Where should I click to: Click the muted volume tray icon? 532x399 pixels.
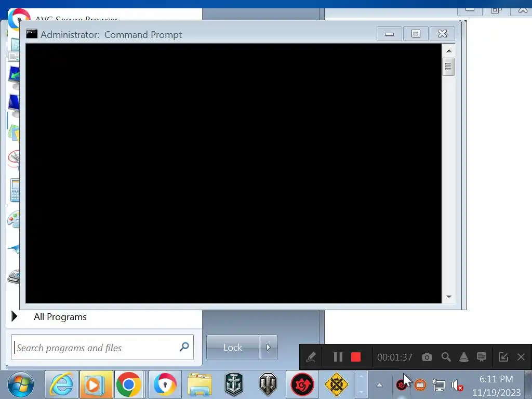coord(457,385)
